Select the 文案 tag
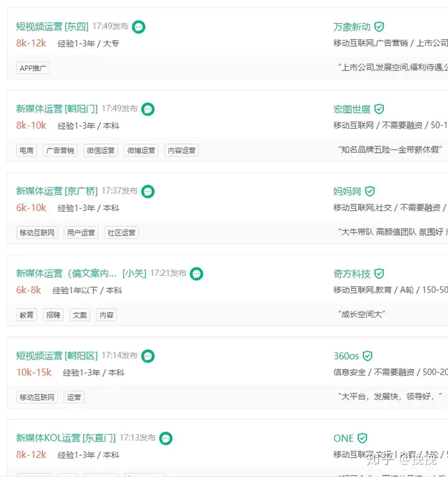This screenshot has width=448, height=477. click(80, 315)
